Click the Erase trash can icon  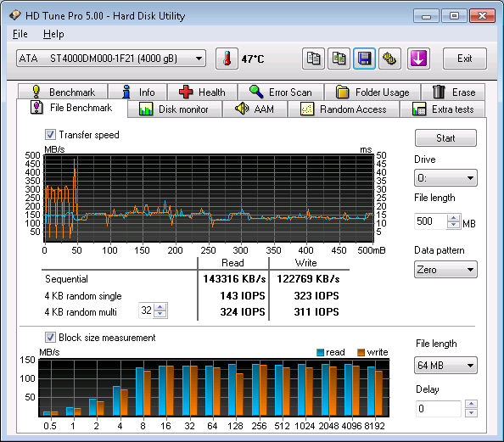[x=439, y=92]
